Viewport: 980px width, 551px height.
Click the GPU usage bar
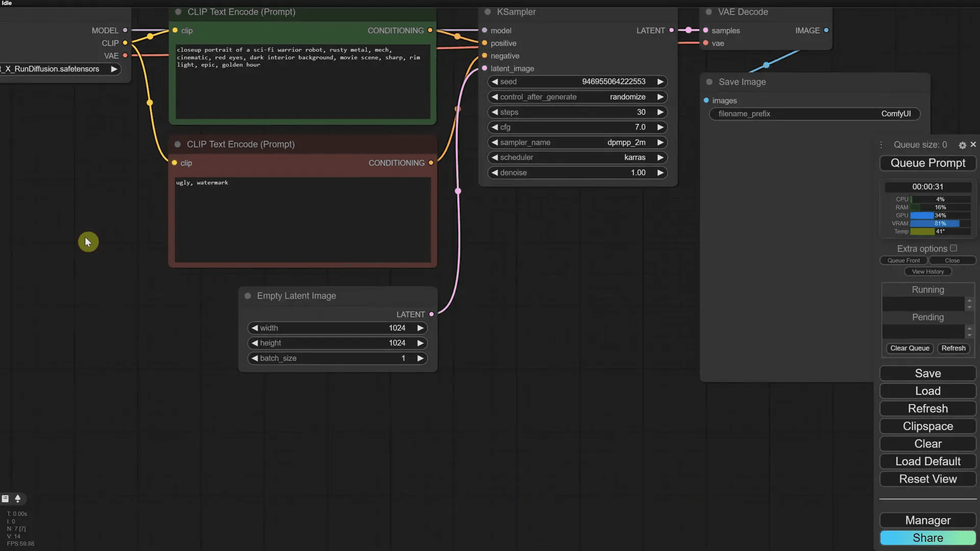(940, 215)
